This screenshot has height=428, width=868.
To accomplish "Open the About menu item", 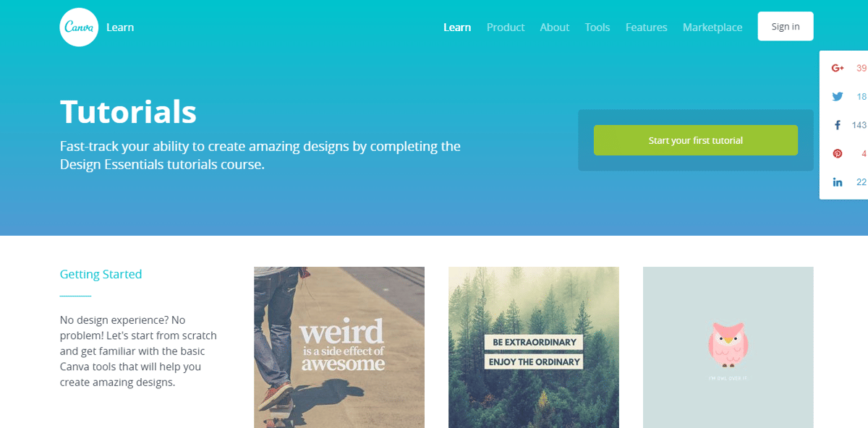I will pos(555,27).
